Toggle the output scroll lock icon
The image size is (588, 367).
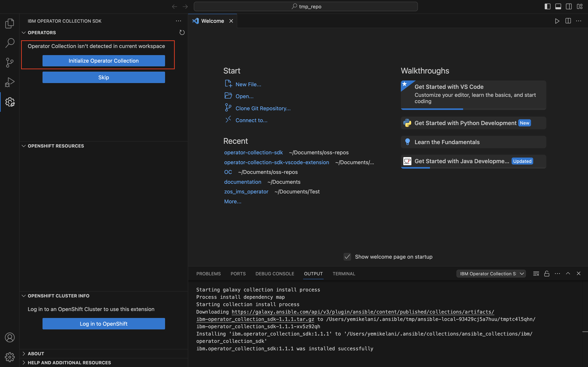point(547,274)
